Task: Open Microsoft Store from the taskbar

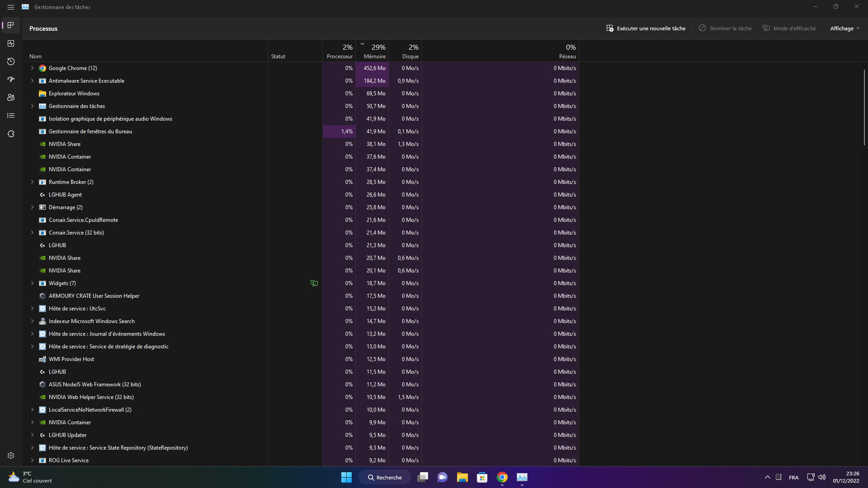Action: pos(482,477)
